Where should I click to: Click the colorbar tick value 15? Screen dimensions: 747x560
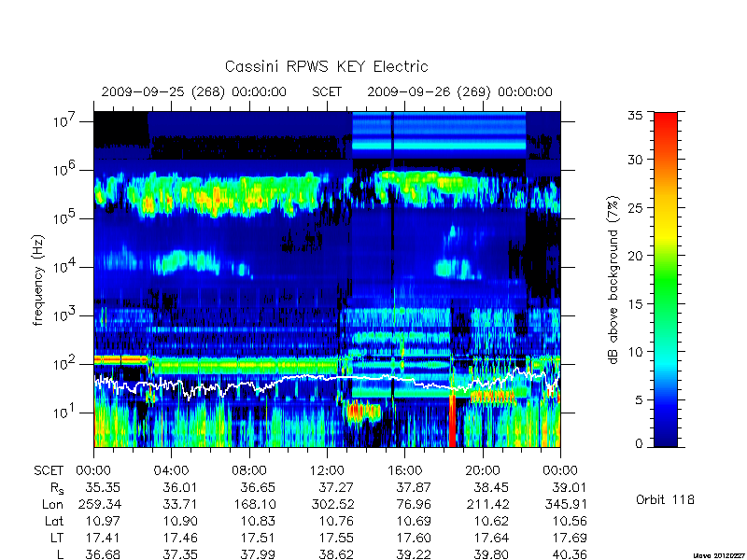point(635,304)
